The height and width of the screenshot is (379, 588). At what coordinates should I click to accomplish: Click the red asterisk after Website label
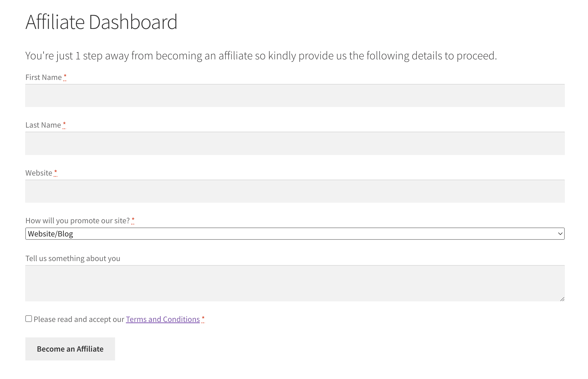point(56,172)
